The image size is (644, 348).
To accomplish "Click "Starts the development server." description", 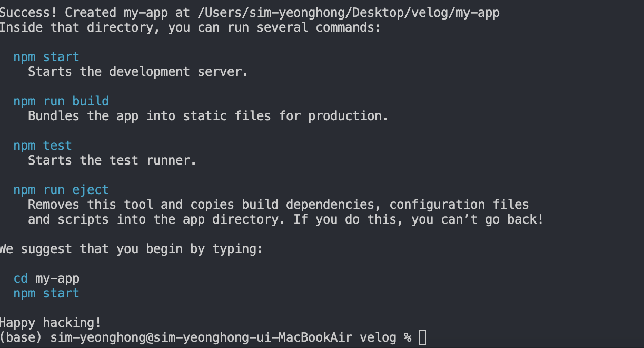I will [138, 72].
